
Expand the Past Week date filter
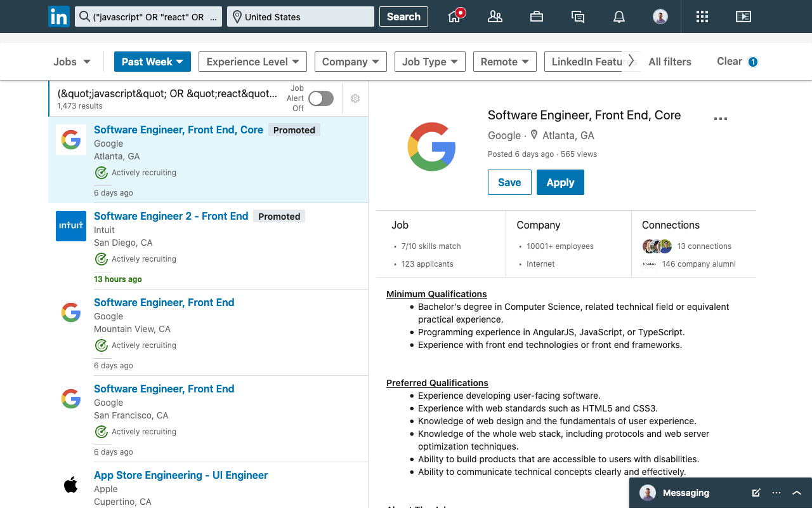click(x=152, y=62)
